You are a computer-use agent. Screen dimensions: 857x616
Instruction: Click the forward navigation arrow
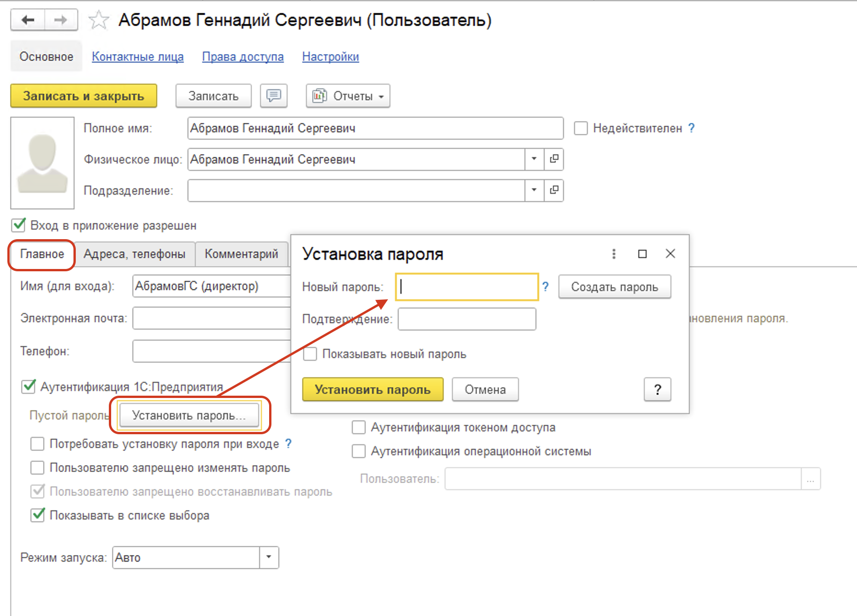coord(60,20)
